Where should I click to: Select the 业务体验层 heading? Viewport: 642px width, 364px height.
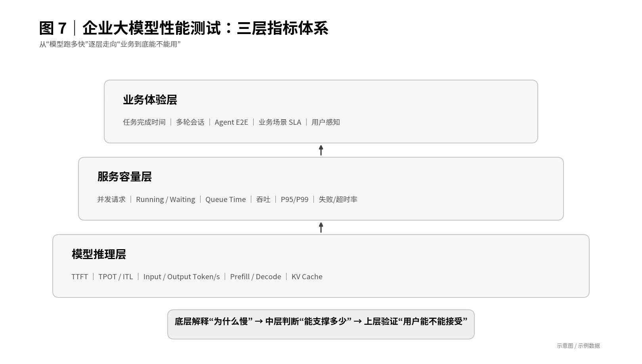tap(150, 100)
